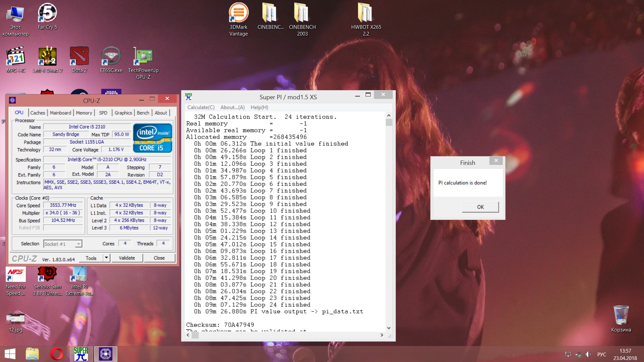Close the Finish dialog with X
The height and width of the screenshot is (362, 644).
coord(496,161)
